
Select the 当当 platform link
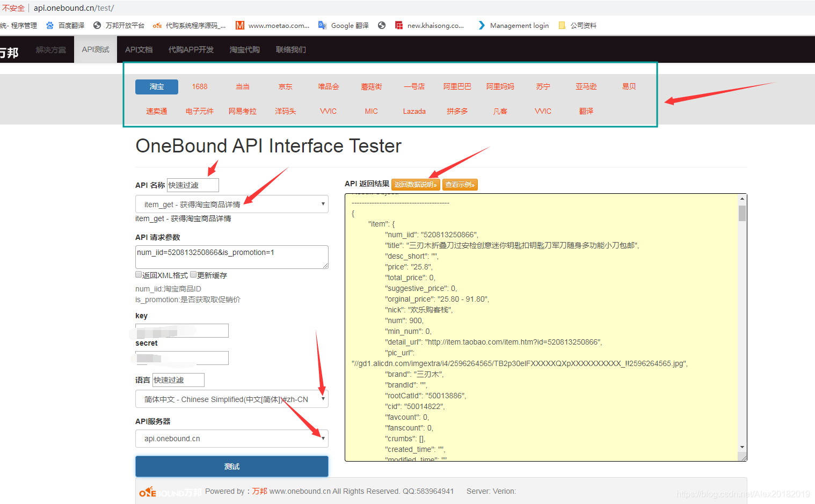point(243,86)
